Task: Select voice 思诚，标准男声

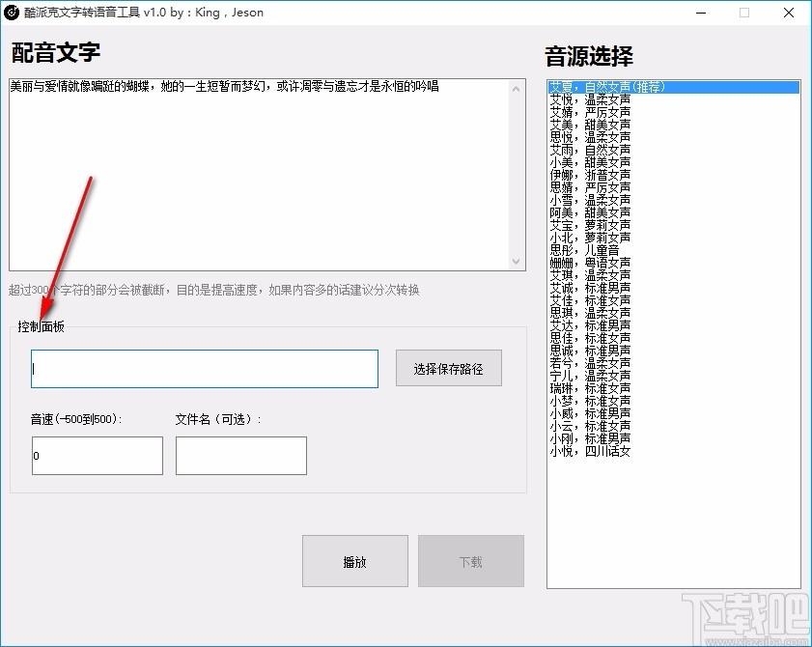Action: pyautogui.click(x=673, y=351)
